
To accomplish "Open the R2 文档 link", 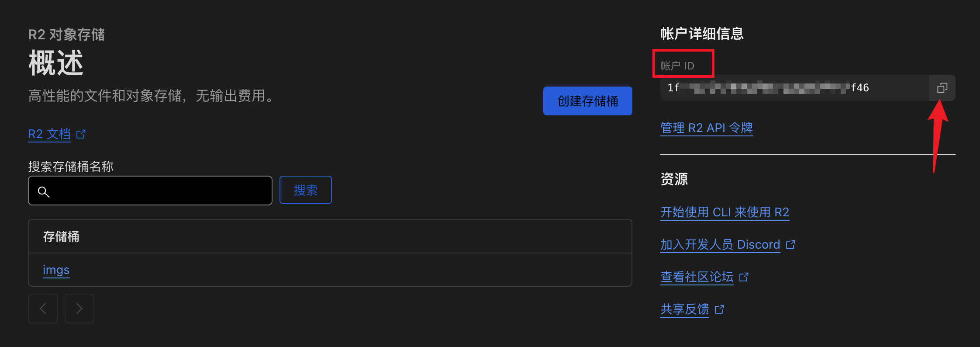I will click(49, 134).
